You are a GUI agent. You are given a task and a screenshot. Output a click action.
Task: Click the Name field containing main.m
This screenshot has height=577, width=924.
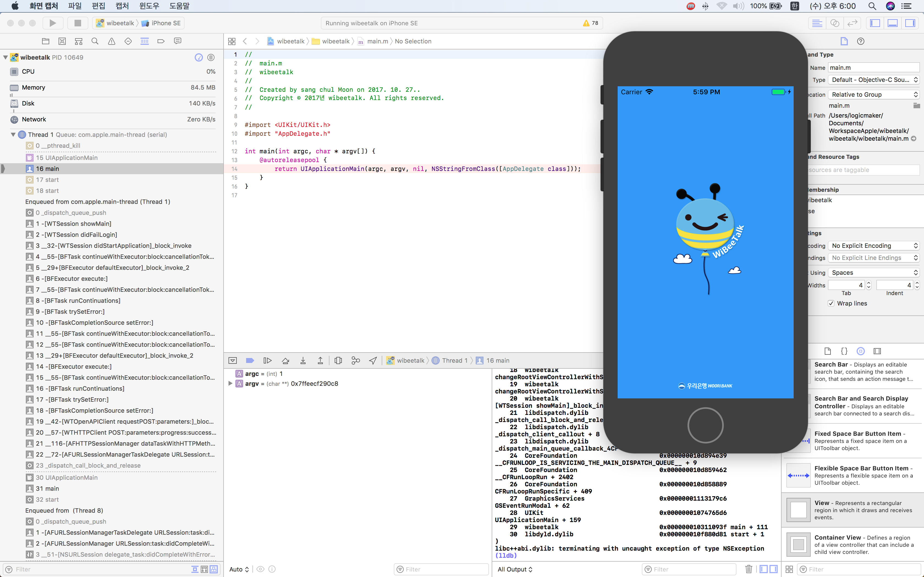pyautogui.click(x=874, y=68)
